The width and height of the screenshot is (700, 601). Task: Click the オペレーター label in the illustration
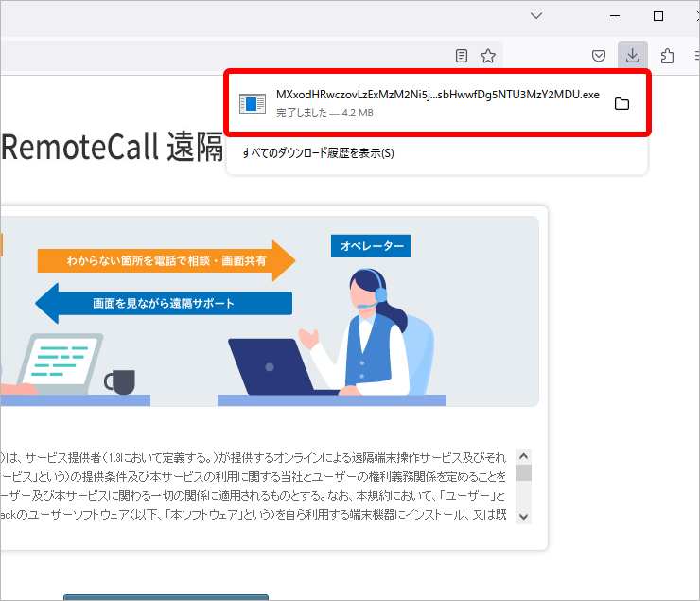[x=370, y=246]
